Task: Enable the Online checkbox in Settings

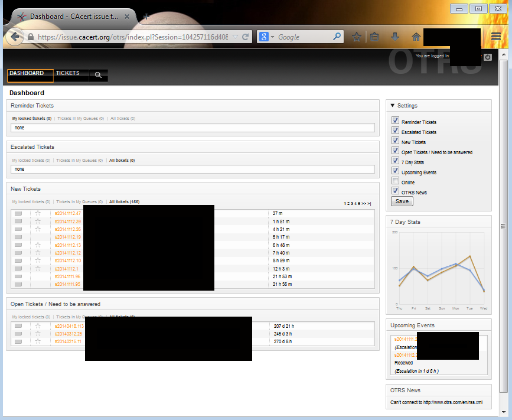Action: 396,181
